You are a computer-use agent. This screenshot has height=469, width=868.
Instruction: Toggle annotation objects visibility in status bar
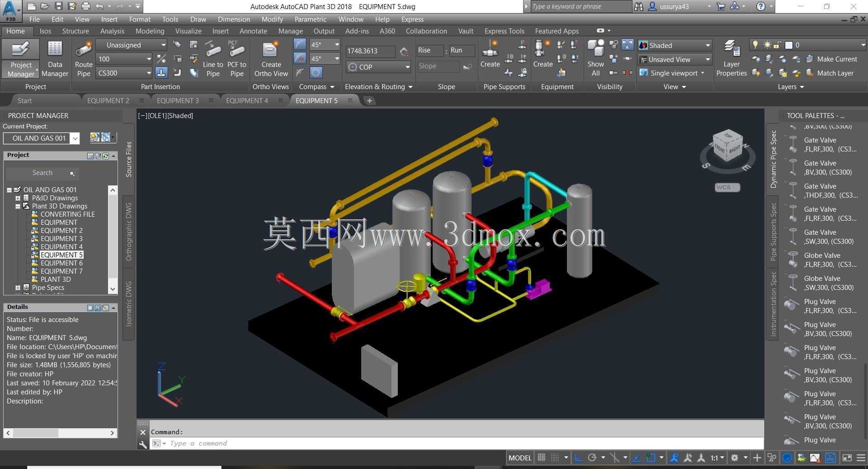[x=674, y=458]
